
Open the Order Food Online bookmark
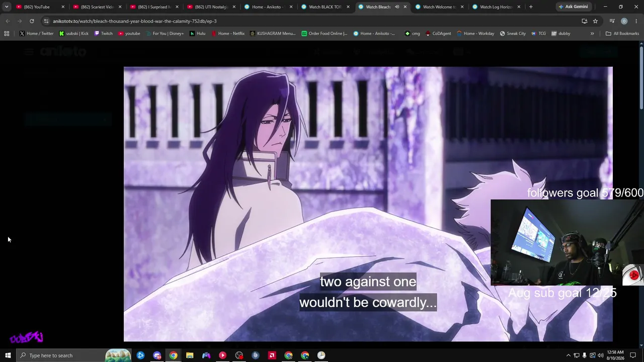[x=325, y=34]
